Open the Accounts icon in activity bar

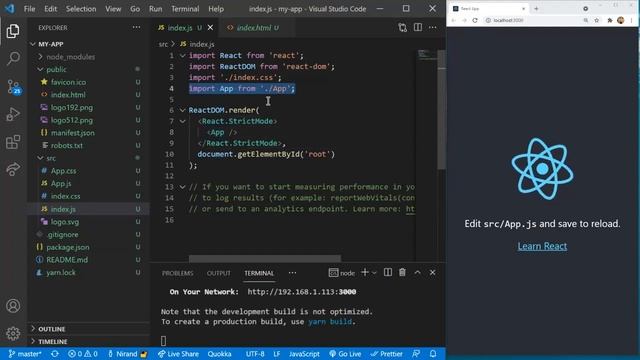coord(13,306)
